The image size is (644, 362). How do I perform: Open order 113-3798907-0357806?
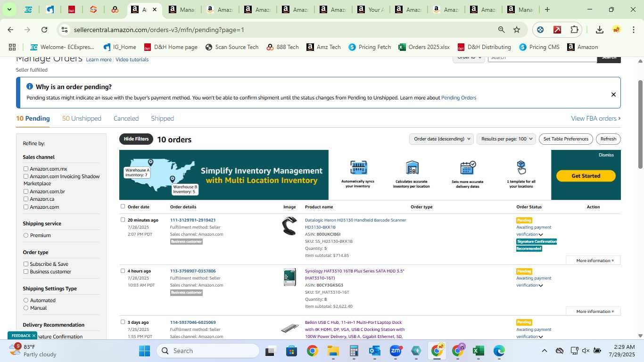pyautogui.click(x=193, y=271)
